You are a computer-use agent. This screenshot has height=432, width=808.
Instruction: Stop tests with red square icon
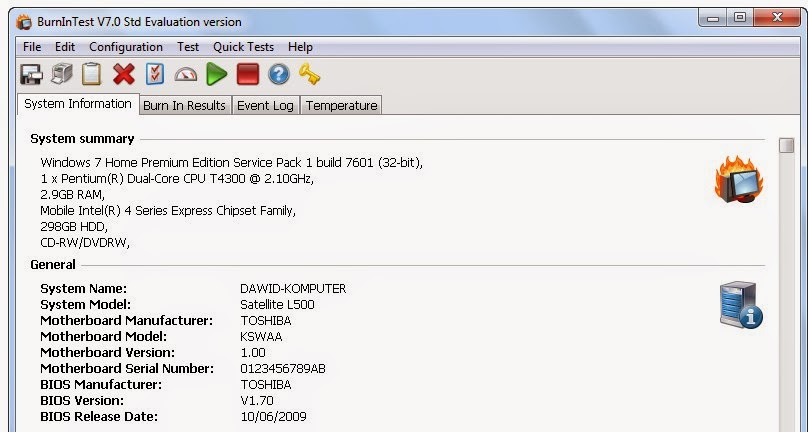click(248, 74)
